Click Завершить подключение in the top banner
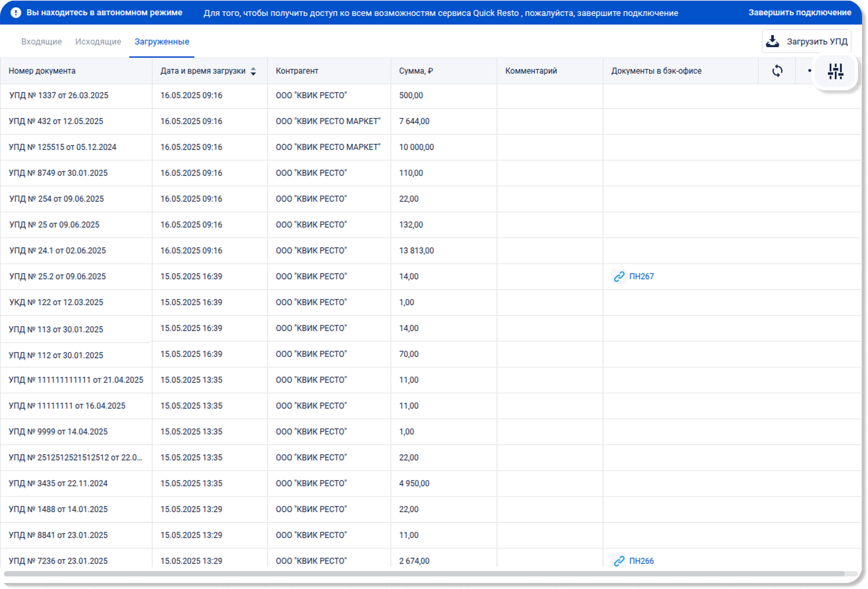This screenshot has height=589, width=868. pyautogui.click(x=800, y=13)
